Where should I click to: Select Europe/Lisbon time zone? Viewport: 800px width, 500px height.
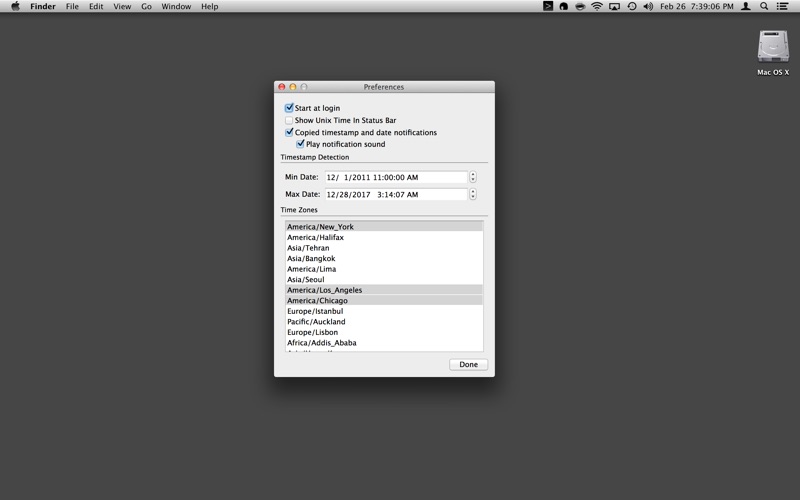pos(384,332)
